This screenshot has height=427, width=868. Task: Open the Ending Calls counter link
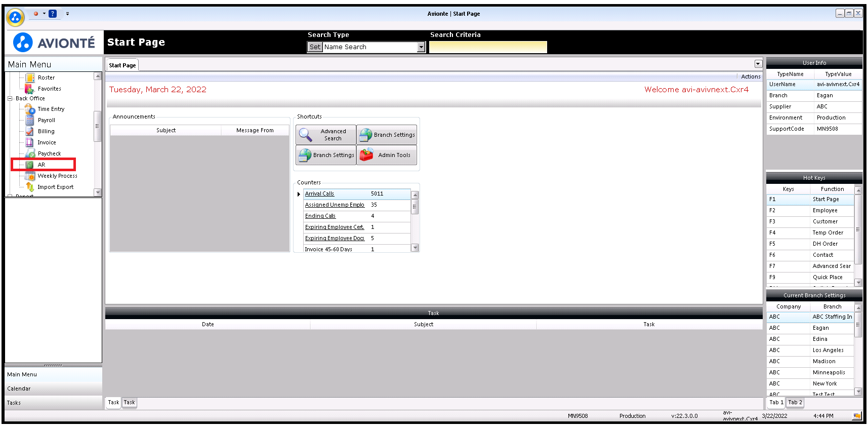pos(320,216)
